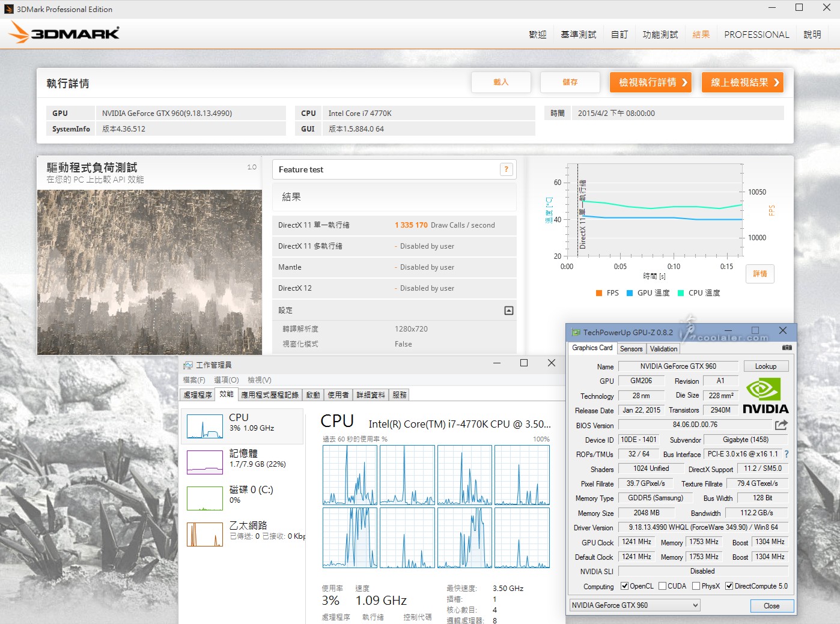Click the GPU-Z title bar app icon
The width and height of the screenshot is (840, 624).
click(x=576, y=332)
